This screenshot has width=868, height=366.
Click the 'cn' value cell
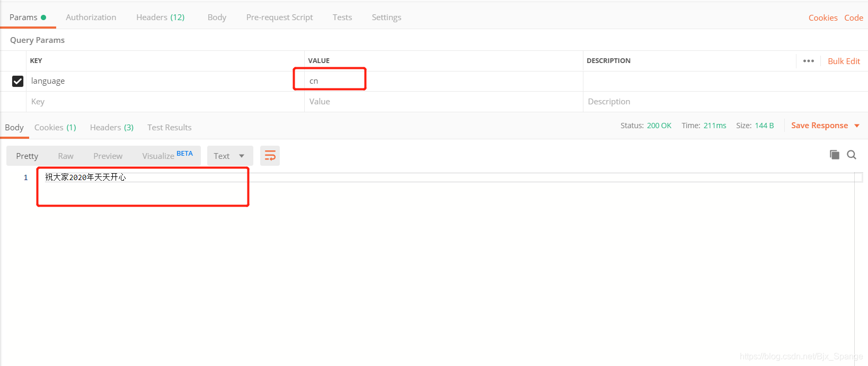coord(444,81)
